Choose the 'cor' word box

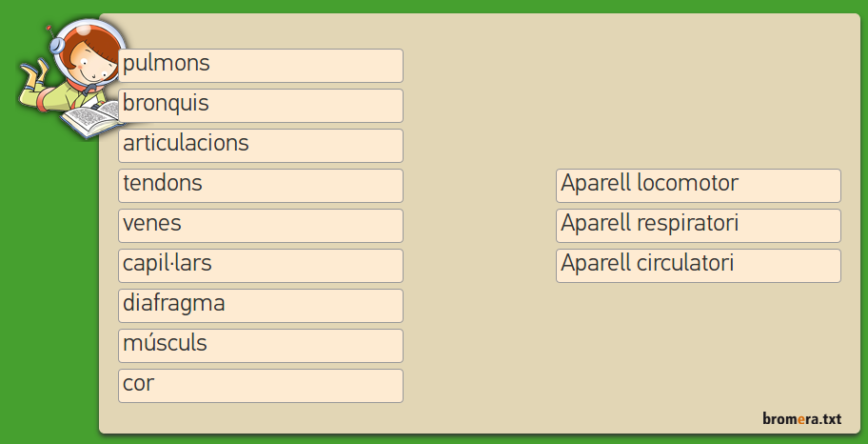pyautogui.click(x=260, y=386)
